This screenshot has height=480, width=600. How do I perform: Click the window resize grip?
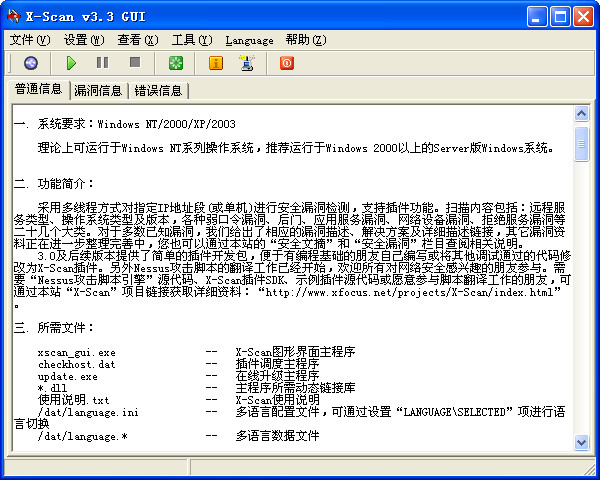point(590,469)
